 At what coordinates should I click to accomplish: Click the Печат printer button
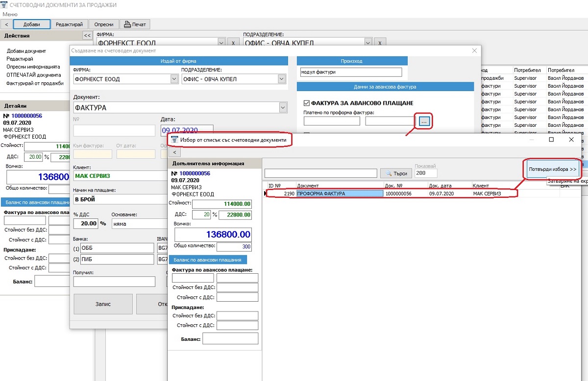(x=135, y=24)
